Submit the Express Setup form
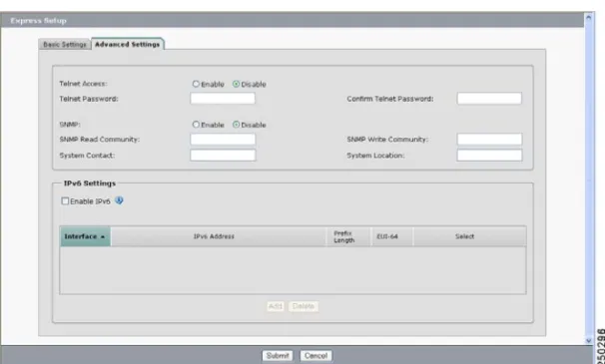Viewport: 605px width, 364px height. coord(278,355)
